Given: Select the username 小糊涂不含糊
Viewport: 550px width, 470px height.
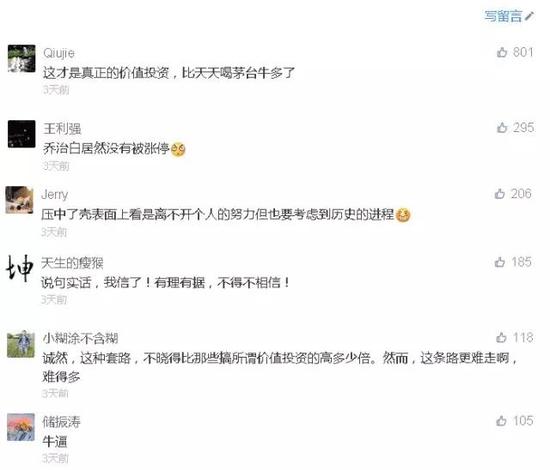Looking at the screenshot, I should 80,338.
